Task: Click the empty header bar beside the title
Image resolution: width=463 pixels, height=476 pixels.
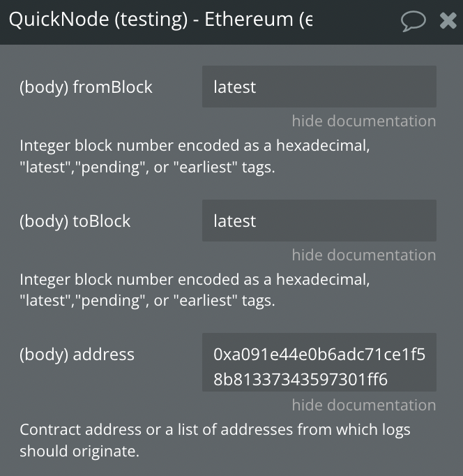Action: point(356,21)
